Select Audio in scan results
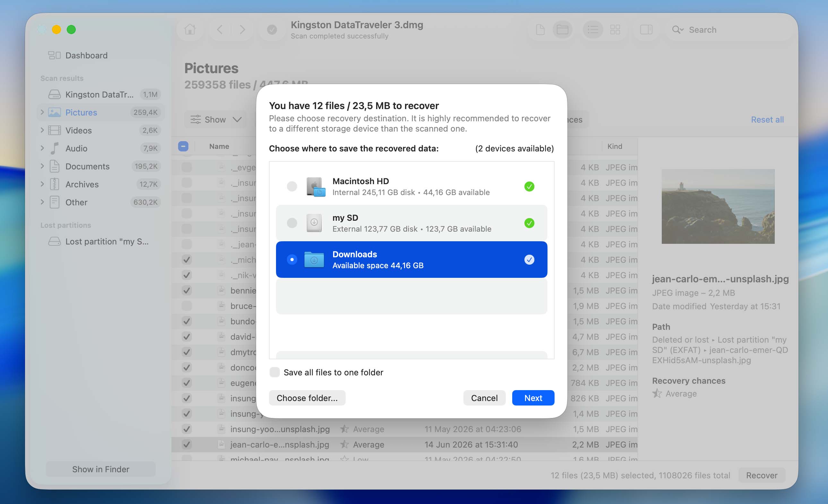 (101, 148)
